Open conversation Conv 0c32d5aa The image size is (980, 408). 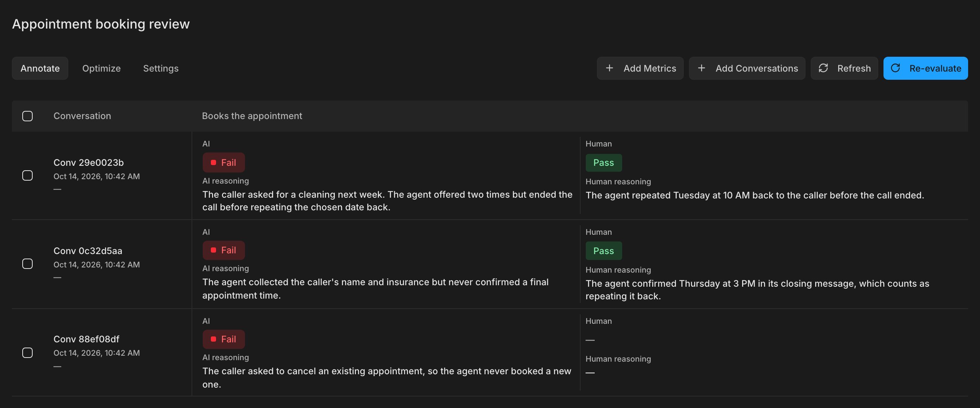(x=88, y=251)
